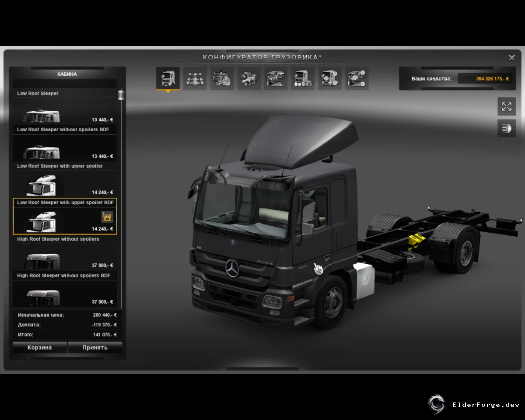Viewport: 525px width, 420px height.
Task: Open the Корзина basket button
Action: point(40,347)
